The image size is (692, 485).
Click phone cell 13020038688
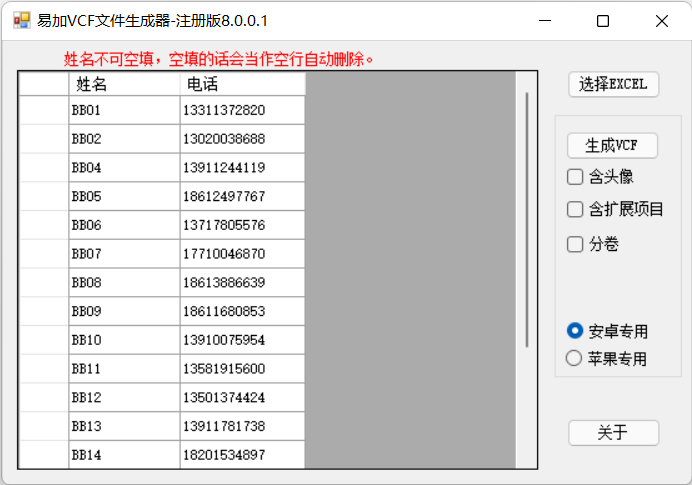click(242, 139)
